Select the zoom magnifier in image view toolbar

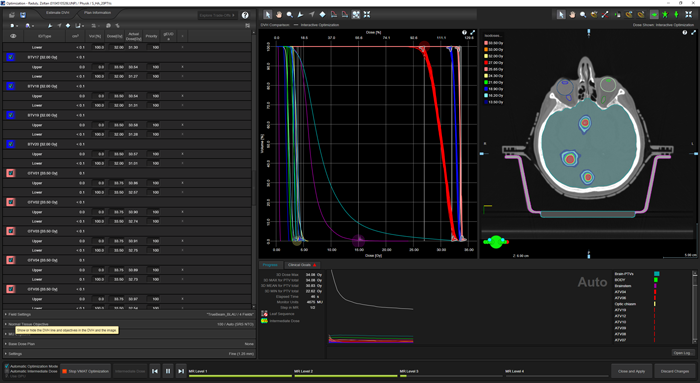[x=583, y=15]
